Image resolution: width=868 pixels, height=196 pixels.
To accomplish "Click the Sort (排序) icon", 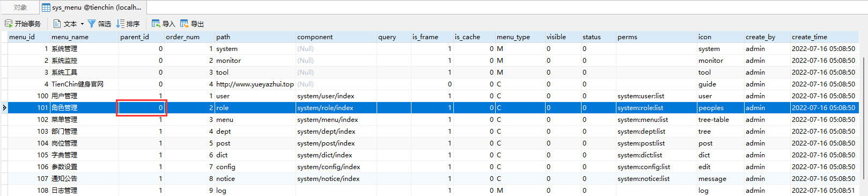I will (x=120, y=24).
